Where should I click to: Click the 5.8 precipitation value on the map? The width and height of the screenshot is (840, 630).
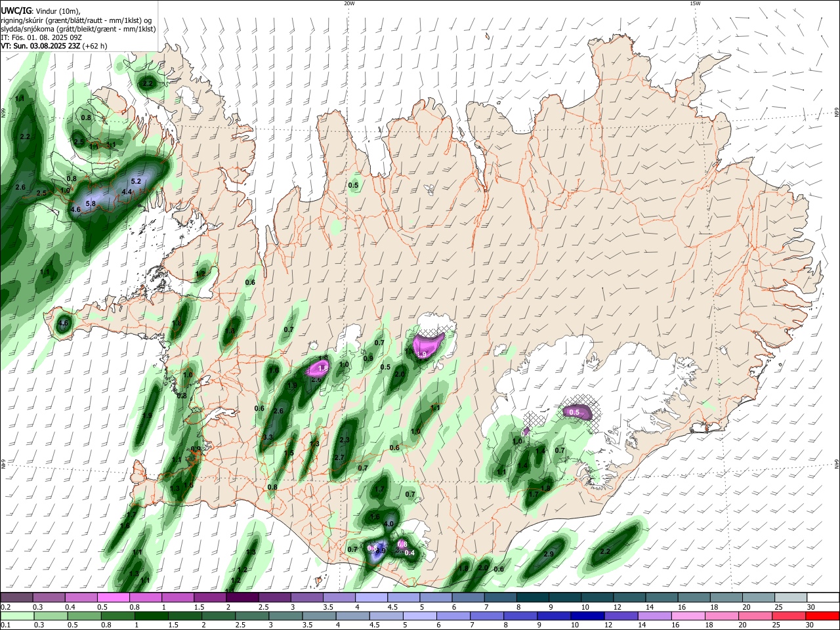(91, 203)
